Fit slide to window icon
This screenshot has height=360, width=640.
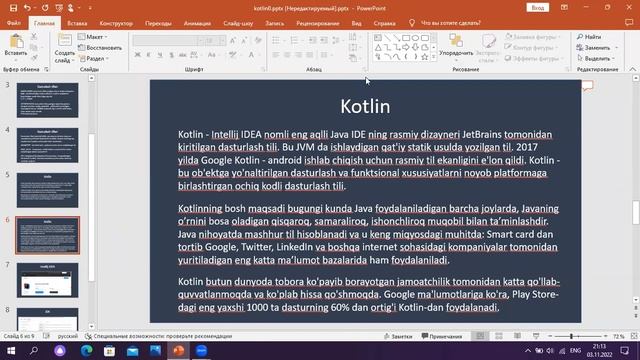(x=634, y=336)
